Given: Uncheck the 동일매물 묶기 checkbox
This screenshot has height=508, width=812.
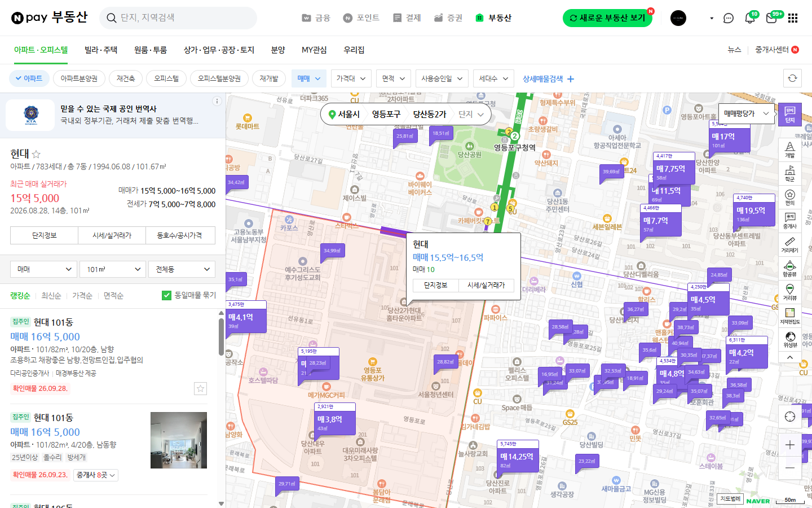Looking at the screenshot, I should pyautogui.click(x=166, y=295).
